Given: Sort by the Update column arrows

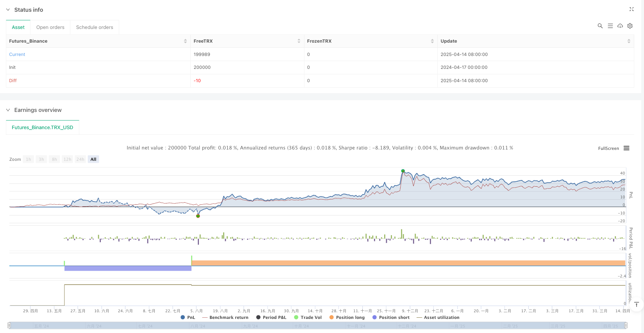Looking at the screenshot, I should [628, 41].
